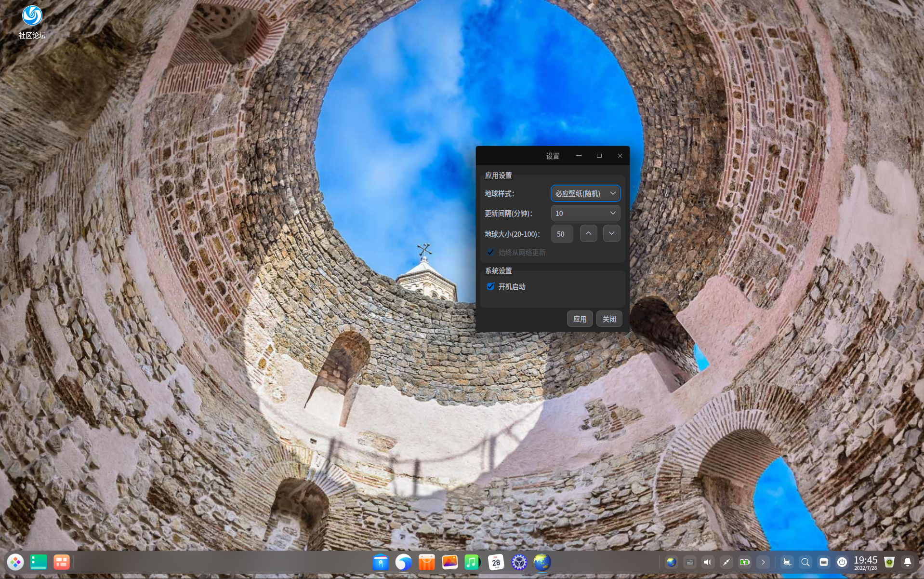Open the screenshot capture tray tool
This screenshot has width=924, height=579.
point(787,562)
